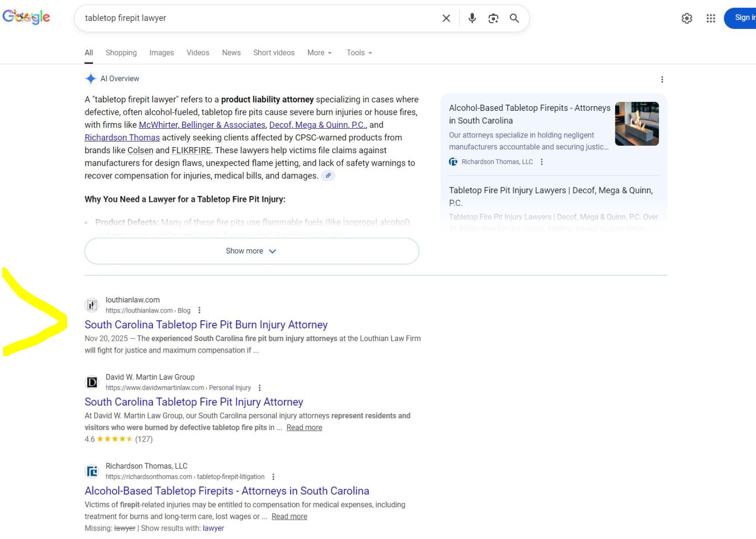
Task: Click the McWhirter, Bellinger & Associates link
Action: click(202, 125)
